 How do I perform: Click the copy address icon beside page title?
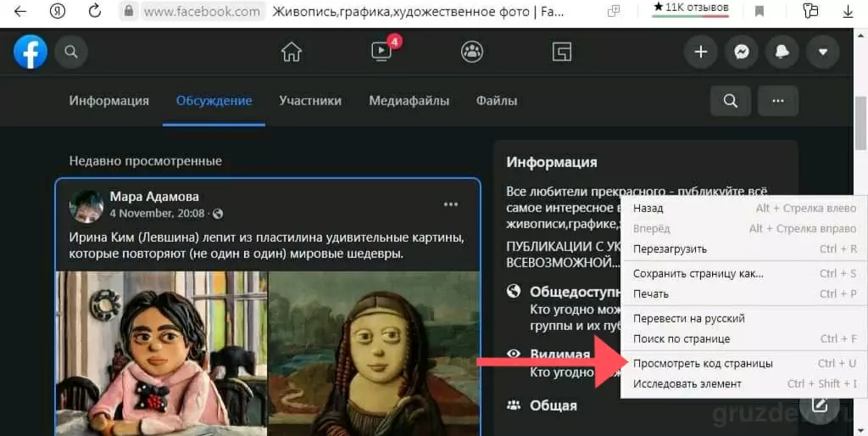click(x=614, y=11)
